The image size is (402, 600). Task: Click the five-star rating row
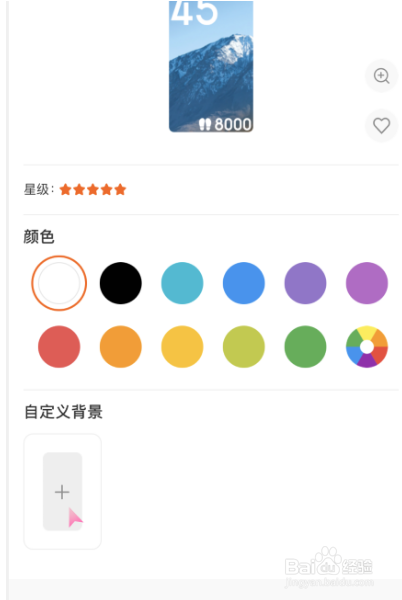coord(75,189)
